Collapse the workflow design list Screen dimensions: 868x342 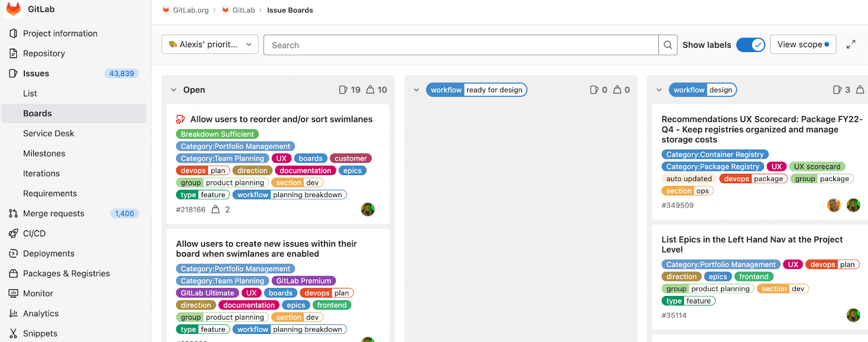click(x=659, y=90)
